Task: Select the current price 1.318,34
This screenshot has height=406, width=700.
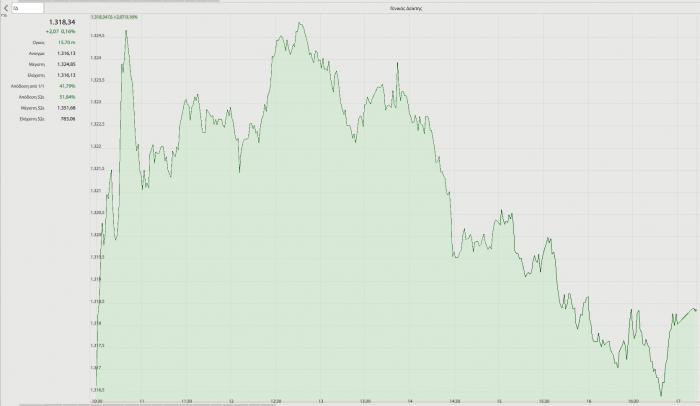Action: [x=62, y=21]
